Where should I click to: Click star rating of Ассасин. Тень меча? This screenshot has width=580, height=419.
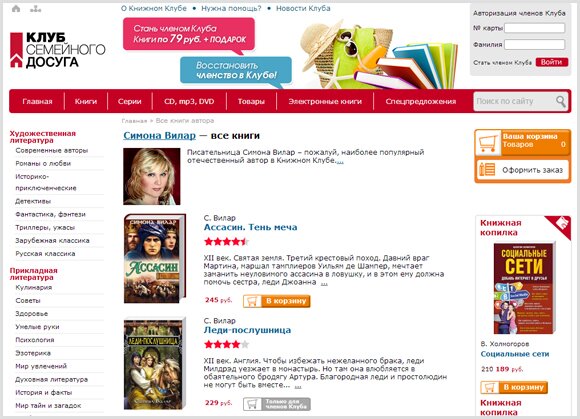click(x=226, y=242)
